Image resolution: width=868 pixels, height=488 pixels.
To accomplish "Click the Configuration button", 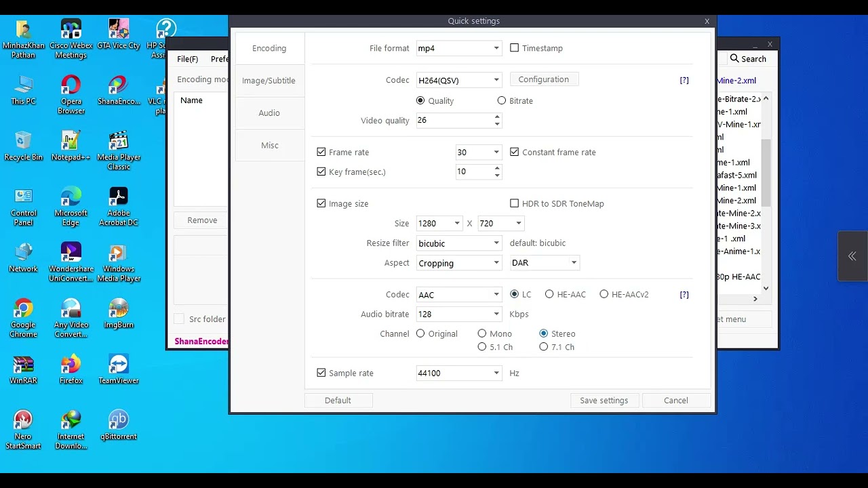I will click(543, 79).
